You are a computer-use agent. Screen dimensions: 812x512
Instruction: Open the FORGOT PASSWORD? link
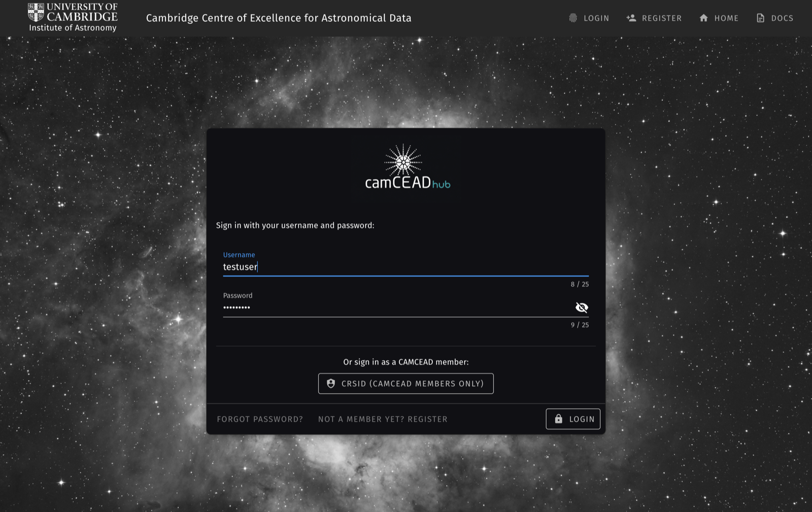click(260, 419)
